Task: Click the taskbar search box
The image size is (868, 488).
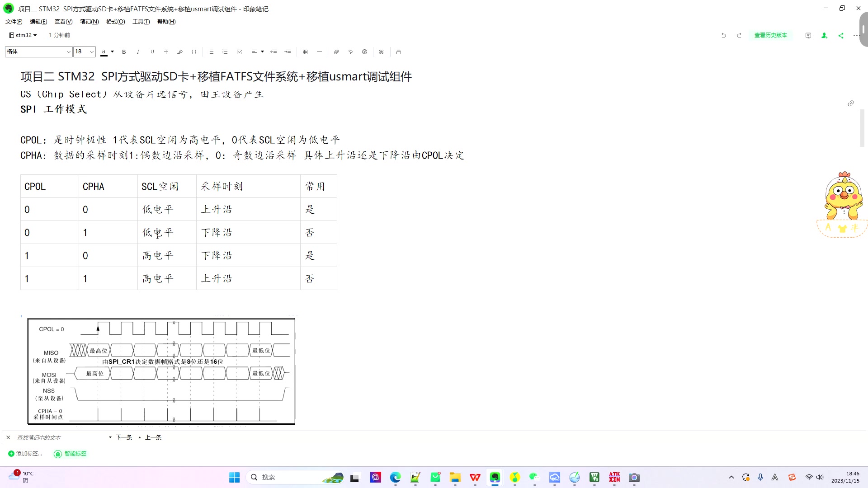Action: 295,478
